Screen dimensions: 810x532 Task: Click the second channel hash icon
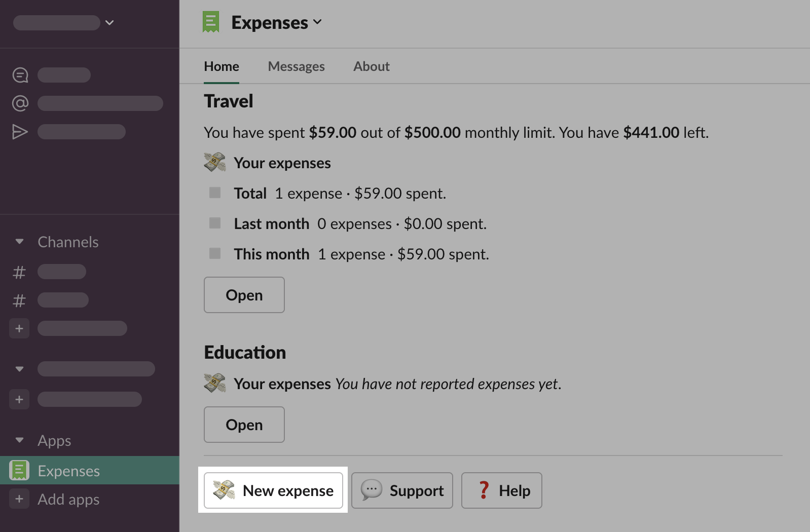(x=19, y=300)
